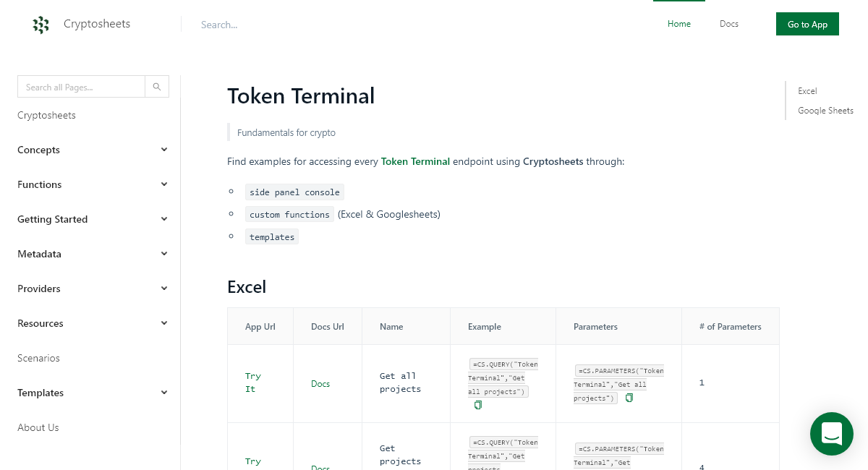Click Try It for Get all projects
The image size is (868, 470).
[253, 383]
